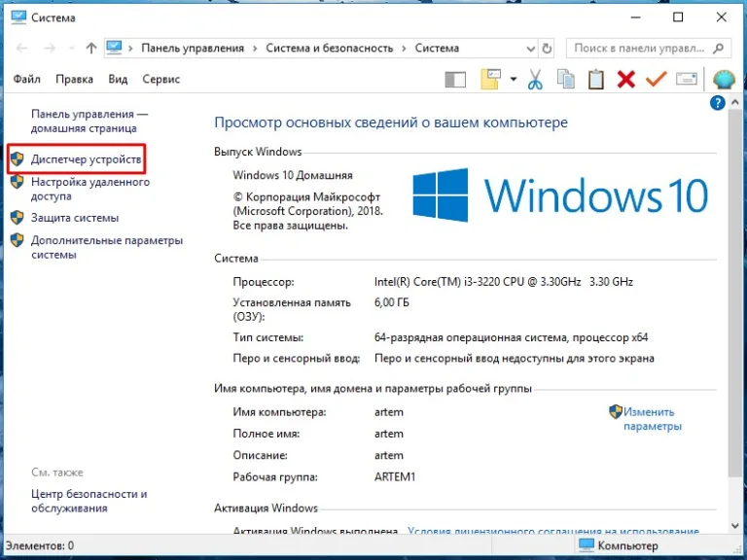Click the red X Delete icon
The image size is (747, 560).
pyautogui.click(x=625, y=79)
